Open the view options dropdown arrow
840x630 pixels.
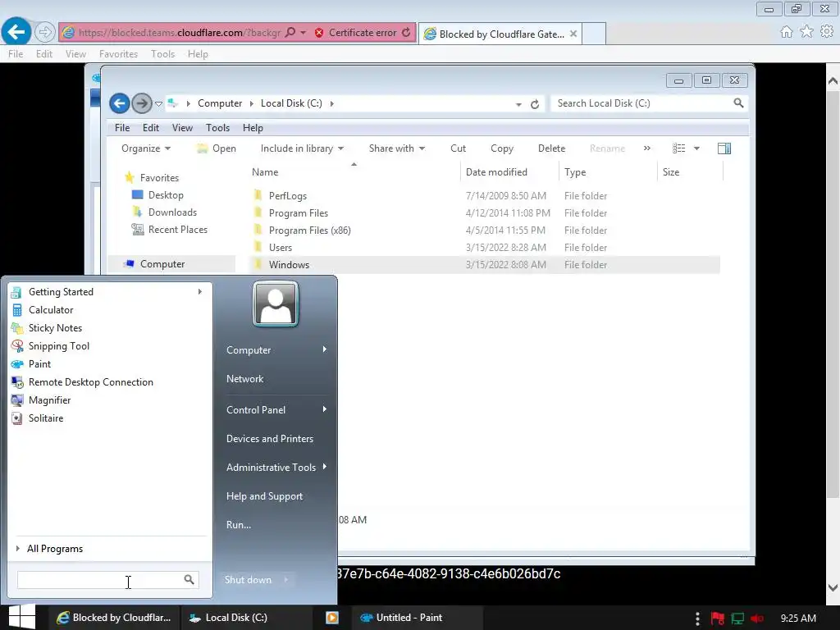[x=696, y=148]
